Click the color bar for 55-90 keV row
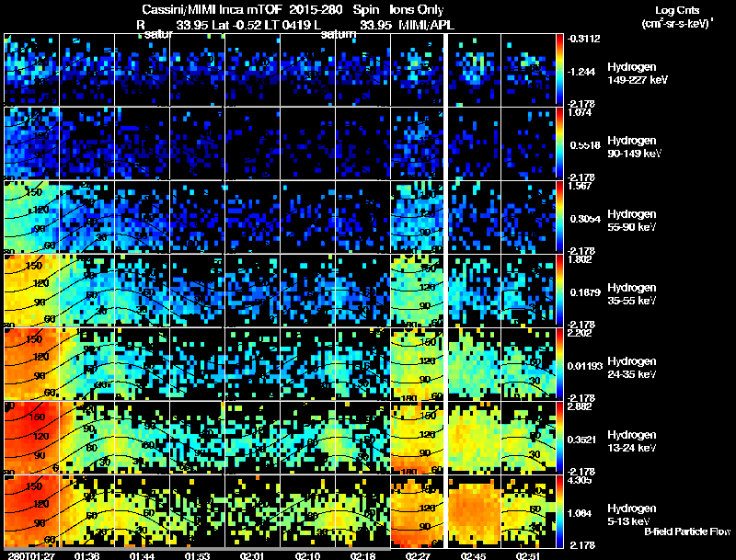This screenshot has width=736, height=560. pyautogui.click(x=559, y=217)
